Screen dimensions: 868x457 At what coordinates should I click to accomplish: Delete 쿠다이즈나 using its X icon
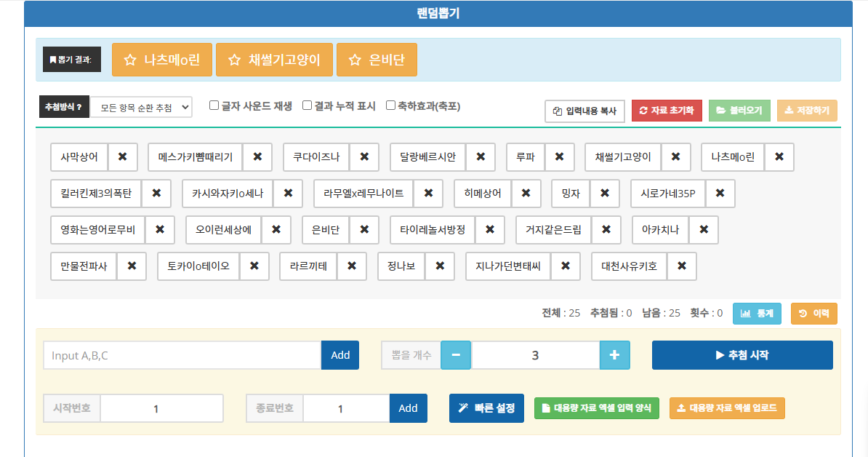[364, 156]
